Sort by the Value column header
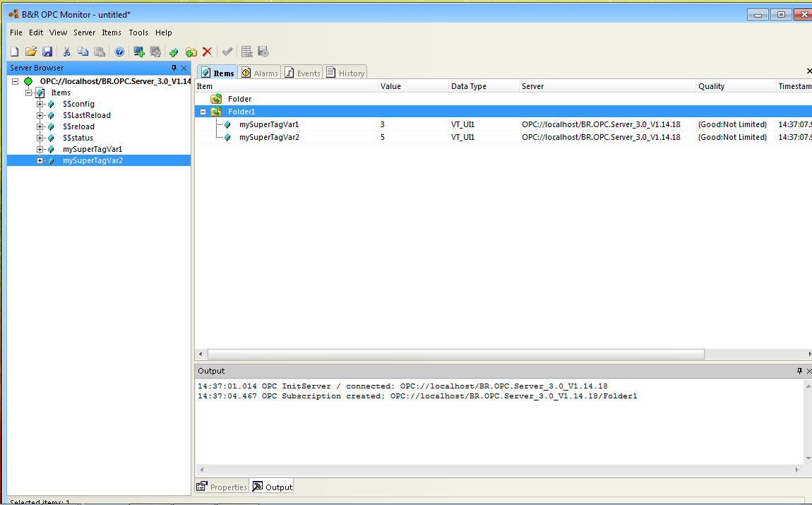The height and width of the screenshot is (505, 812). point(413,86)
